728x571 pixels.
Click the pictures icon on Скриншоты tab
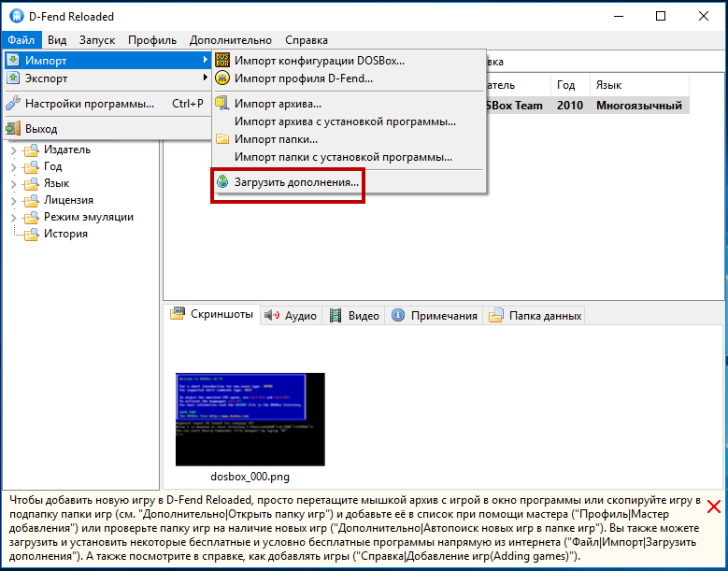point(178,313)
